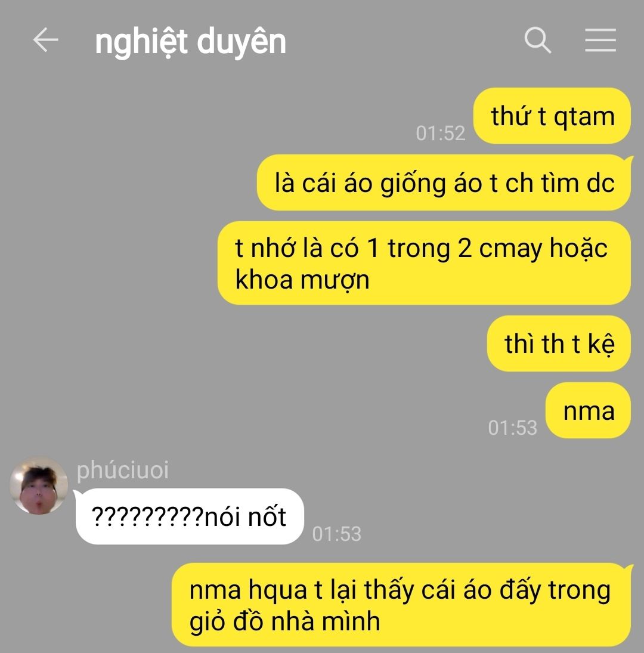The height and width of the screenshot is (653, 644).
Task: Select the message 'là cái áo giống áo t ch tìm dc'
Action: click(444, 183)
